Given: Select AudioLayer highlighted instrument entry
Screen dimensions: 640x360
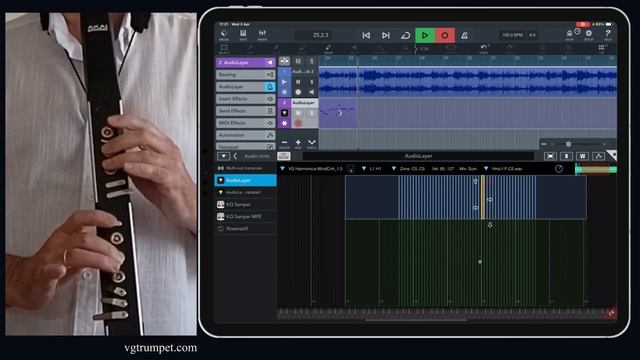Looking at the screenshot, I should (246, 180).
